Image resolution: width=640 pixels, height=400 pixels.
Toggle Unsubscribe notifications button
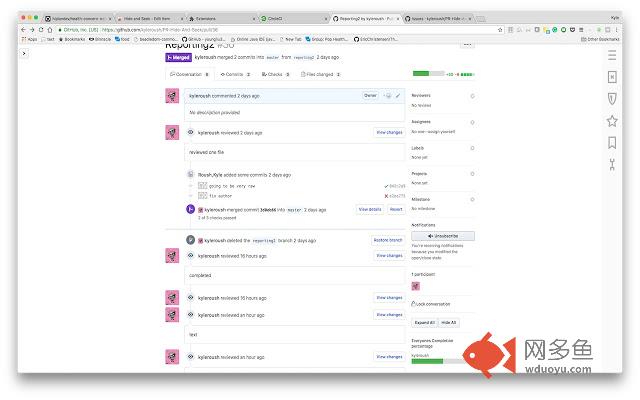tap(443, 236)
